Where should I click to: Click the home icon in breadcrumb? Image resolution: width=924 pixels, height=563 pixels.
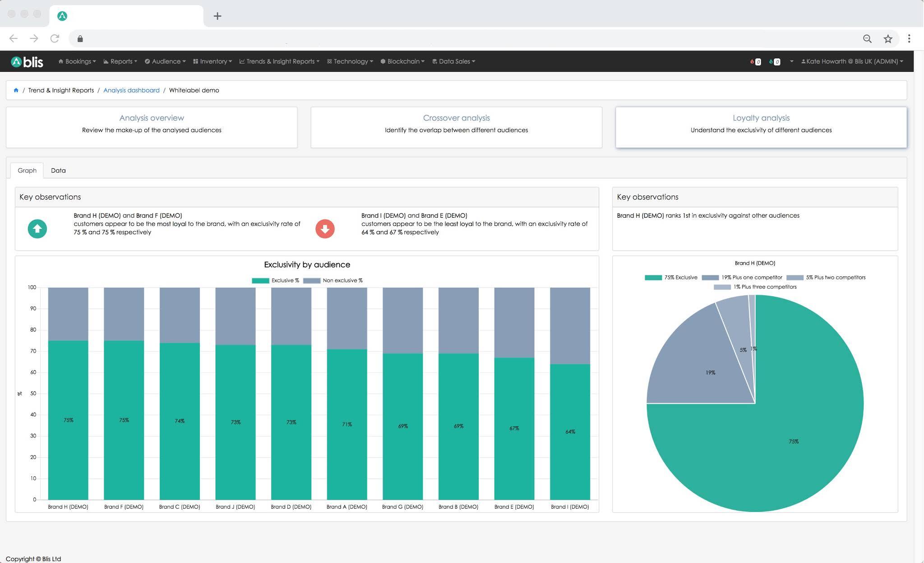point(16,90)
